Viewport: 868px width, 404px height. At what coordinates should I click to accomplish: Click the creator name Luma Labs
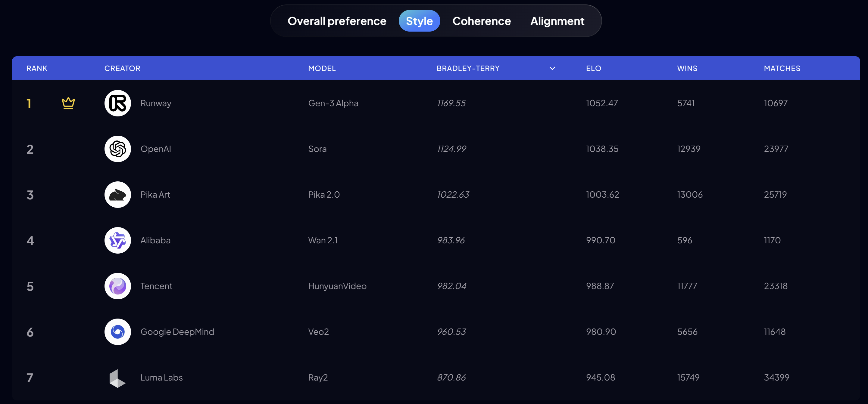tap(161, 378)
